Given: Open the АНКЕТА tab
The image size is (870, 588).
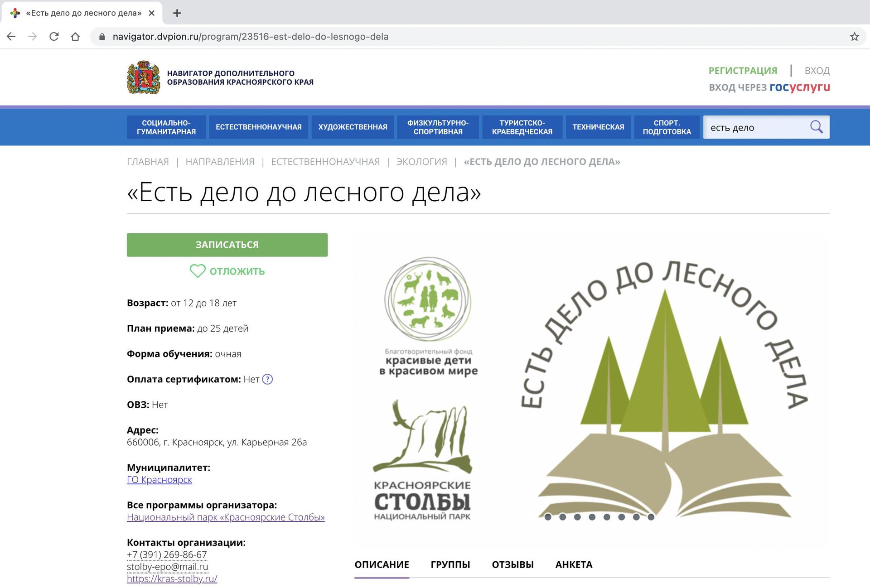Looking at the screenshot, I should (x=574, y=564).
